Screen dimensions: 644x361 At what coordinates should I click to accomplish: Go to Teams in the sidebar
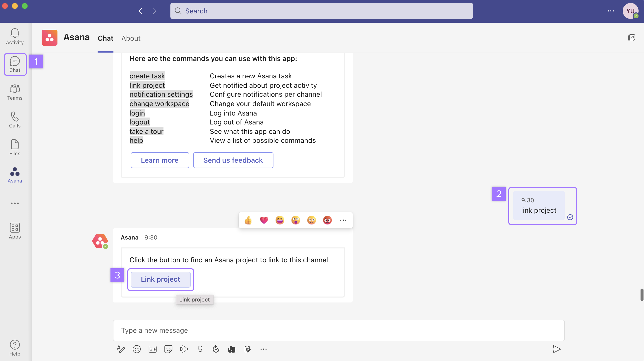[x=15, y=92]
